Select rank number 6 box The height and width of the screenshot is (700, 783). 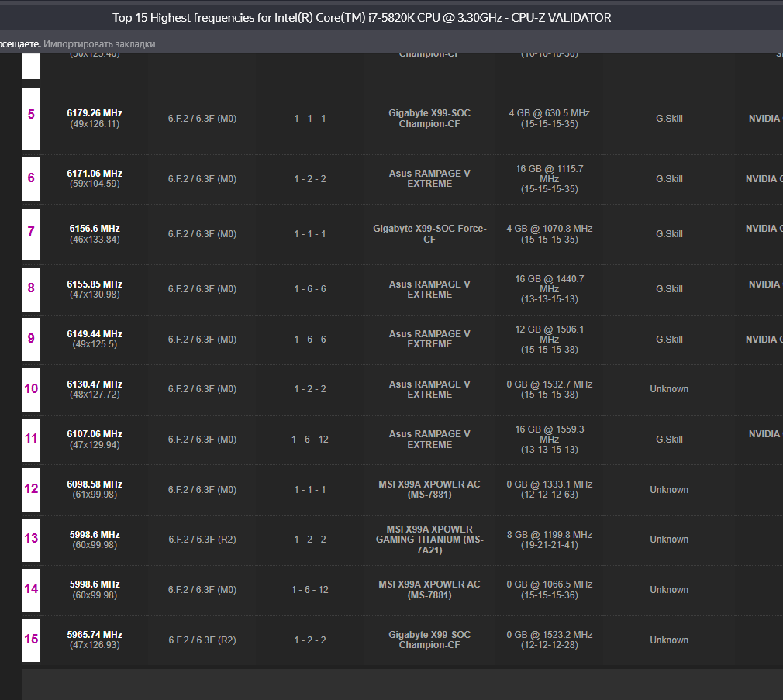[x=31, y=179]
